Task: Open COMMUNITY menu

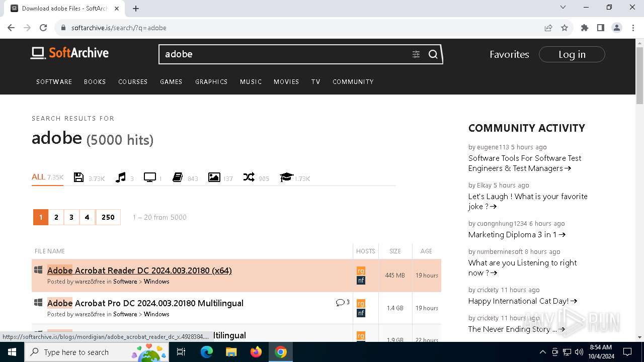Action: [353, 81]
